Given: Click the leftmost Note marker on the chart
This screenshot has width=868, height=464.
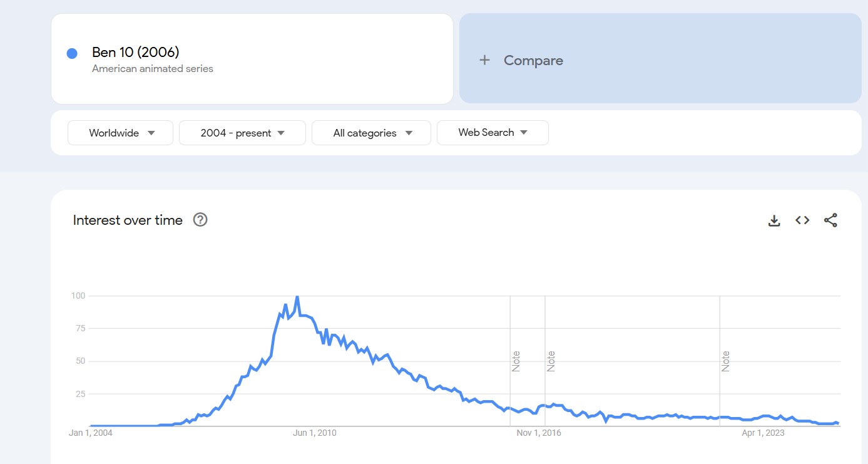Looking at the screenshot, I should click(516, 361).
